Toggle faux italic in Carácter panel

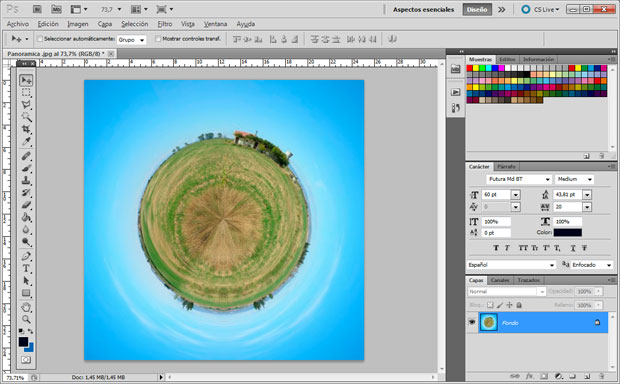tap(507, 248)
